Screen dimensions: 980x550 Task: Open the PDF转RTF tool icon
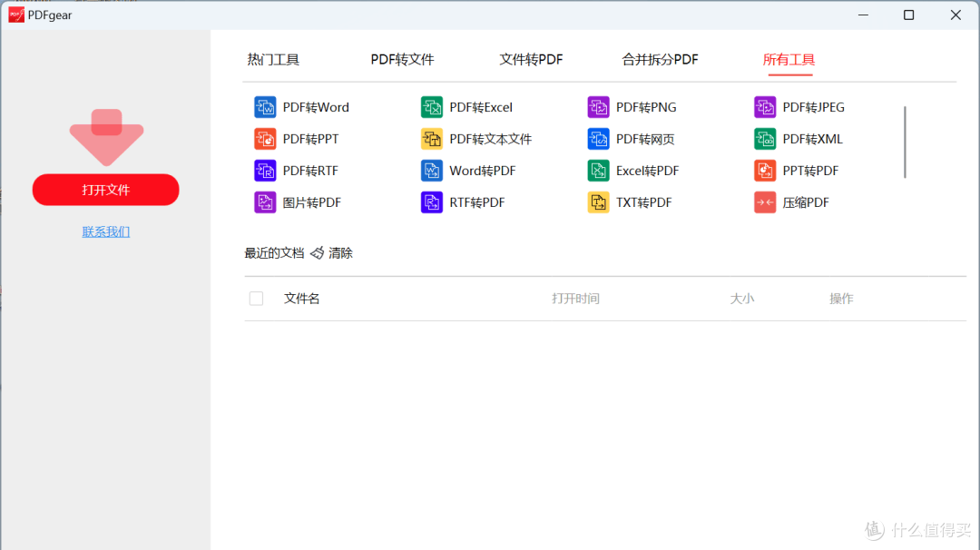[265, 171]
